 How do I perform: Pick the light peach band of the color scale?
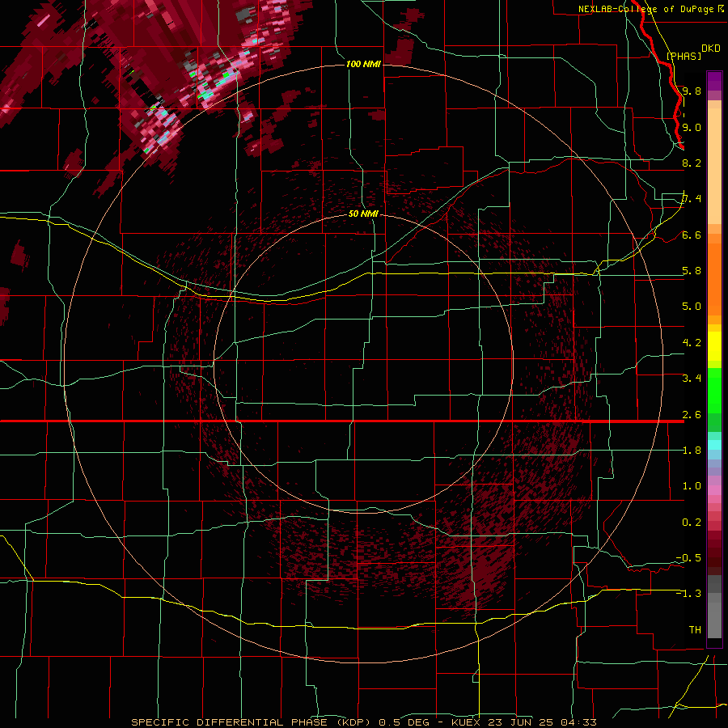tap(714, 166)
